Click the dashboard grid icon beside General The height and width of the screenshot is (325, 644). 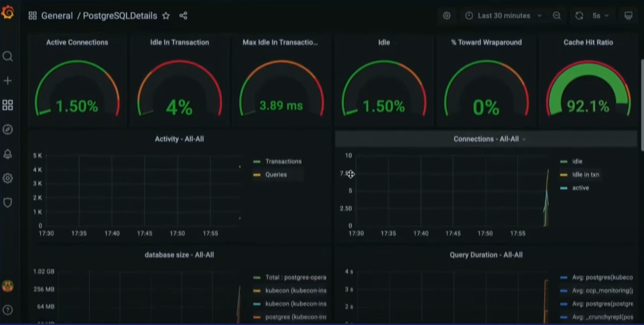coord(32,16)
